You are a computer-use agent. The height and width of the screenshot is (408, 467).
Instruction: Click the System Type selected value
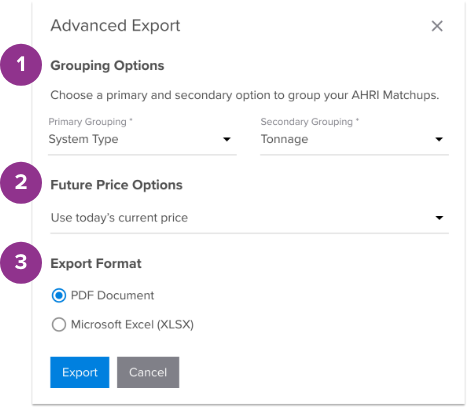pyautogui.click(x=83, y=139)
